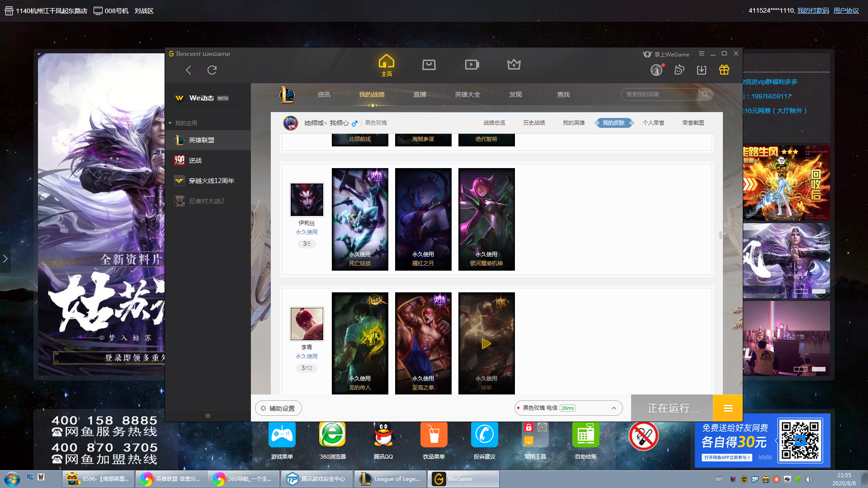Open the WeGame hamburger menu in title bar

tap(702, 54)
